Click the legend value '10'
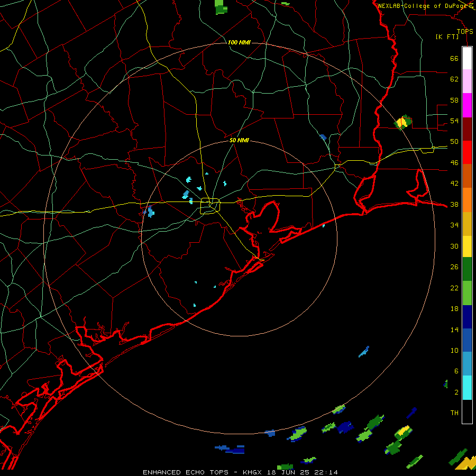Image resolution: width=476 pixels, height=476 pixels. 454,350
